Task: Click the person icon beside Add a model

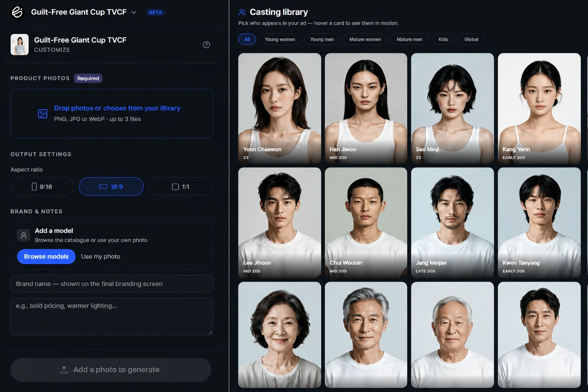Action: (x=24, y=235)
